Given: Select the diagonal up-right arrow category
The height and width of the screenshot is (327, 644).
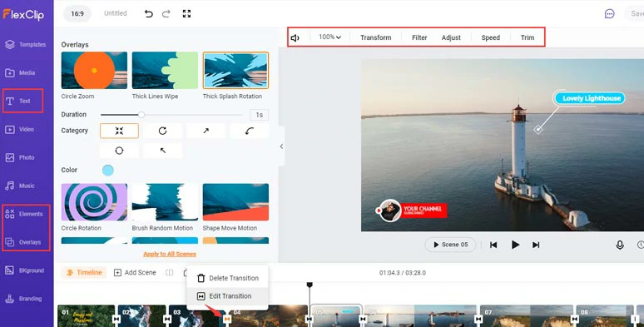Looking at the screenshot, I should click(206, 131).
